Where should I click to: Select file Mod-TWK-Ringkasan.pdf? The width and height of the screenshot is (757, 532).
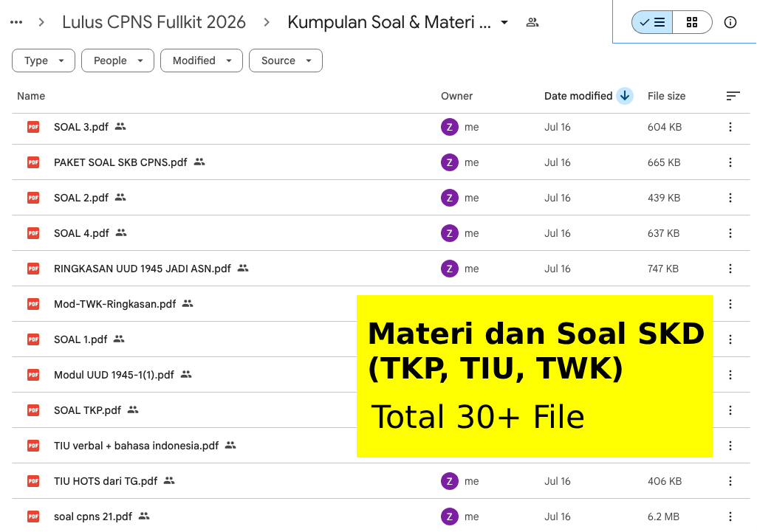pos(115,304)
